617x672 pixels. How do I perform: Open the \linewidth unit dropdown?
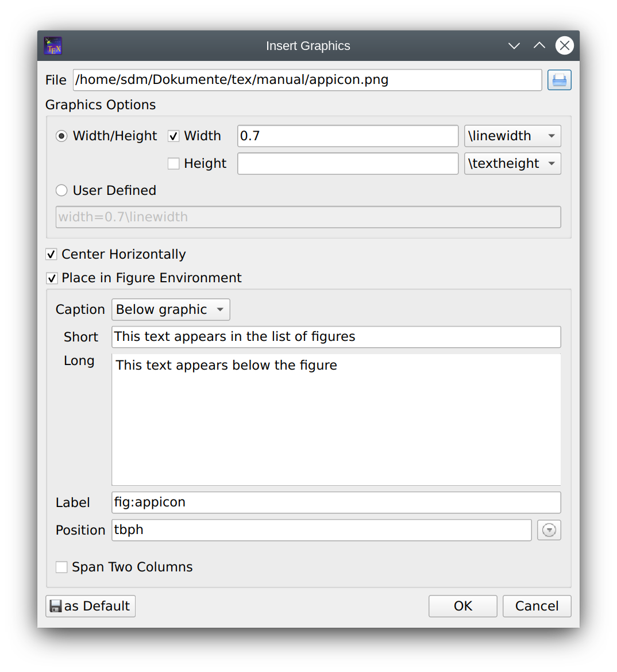[x=512, y=136]
